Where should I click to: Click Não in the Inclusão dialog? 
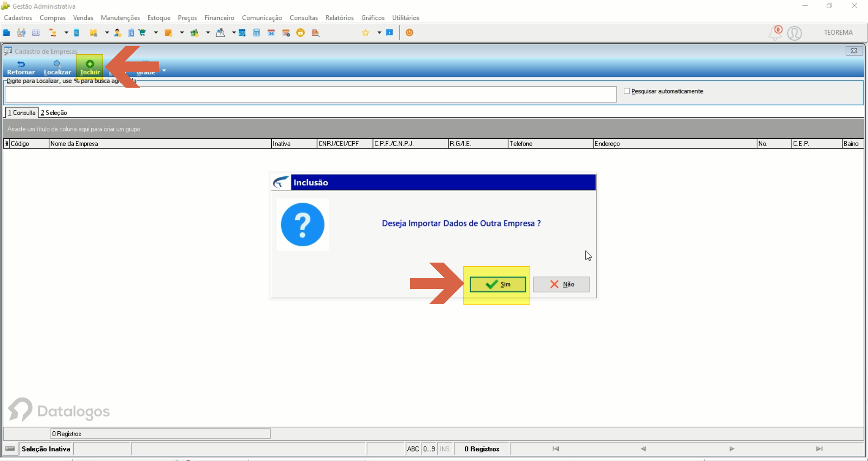[561, 284]
